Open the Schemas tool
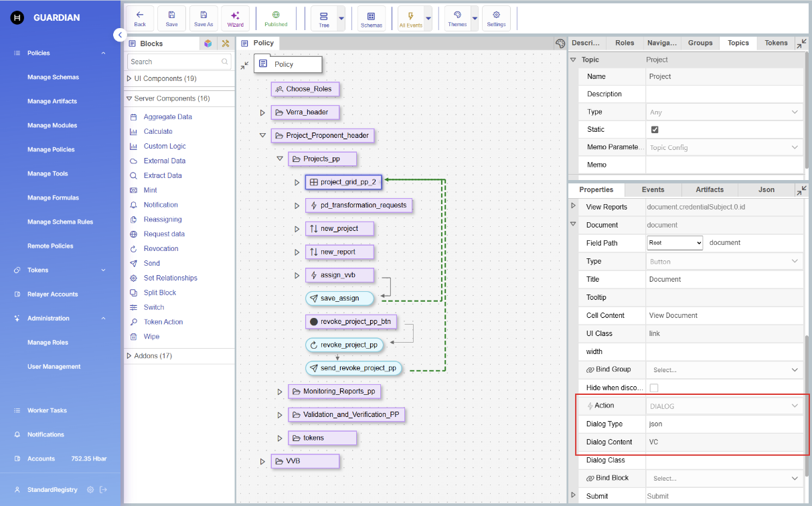The image size is (812, 506). (371, 19)
